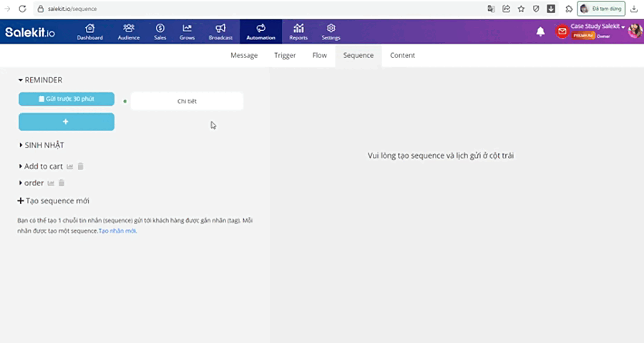
Task: Expand the Add to cart sequence
Action: 41,166
